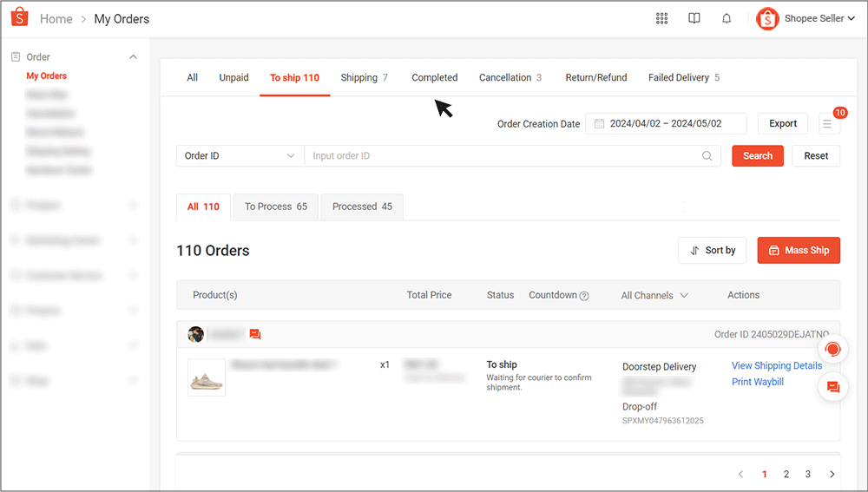Click the Drop-off text
Viewport: 868px width, 492px height.
click(640, 406)
